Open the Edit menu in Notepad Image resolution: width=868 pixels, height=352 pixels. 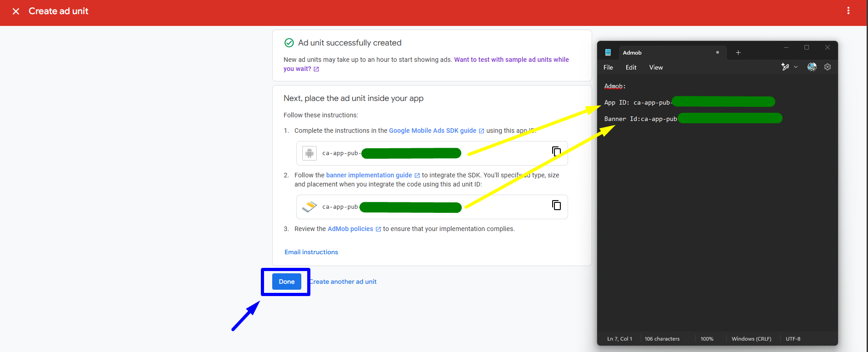[631, 67]
